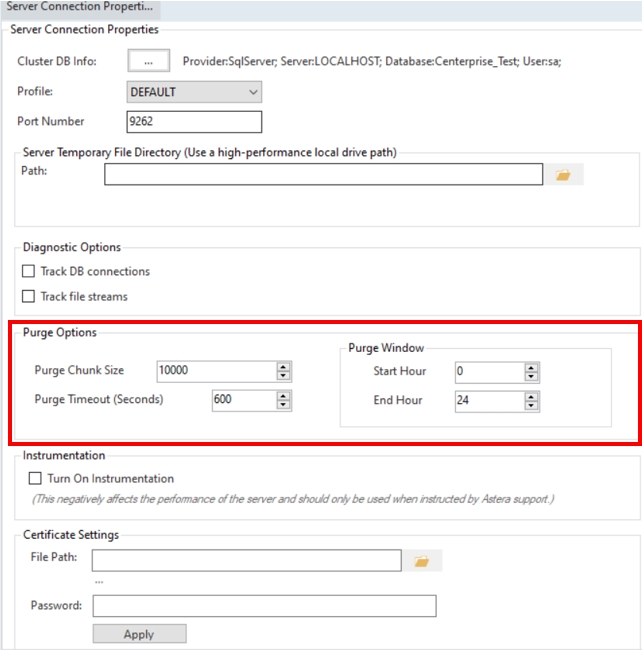
Task: Enable Track DB connections checkbox
Action: click(28, 271)
